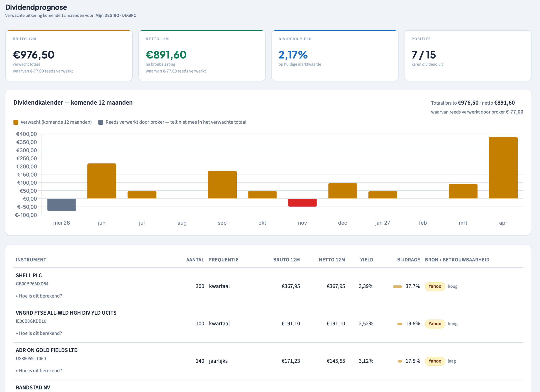Click the "feb" month label on chart axis
This screenshot has width=540, height=392.
point(423,223)
